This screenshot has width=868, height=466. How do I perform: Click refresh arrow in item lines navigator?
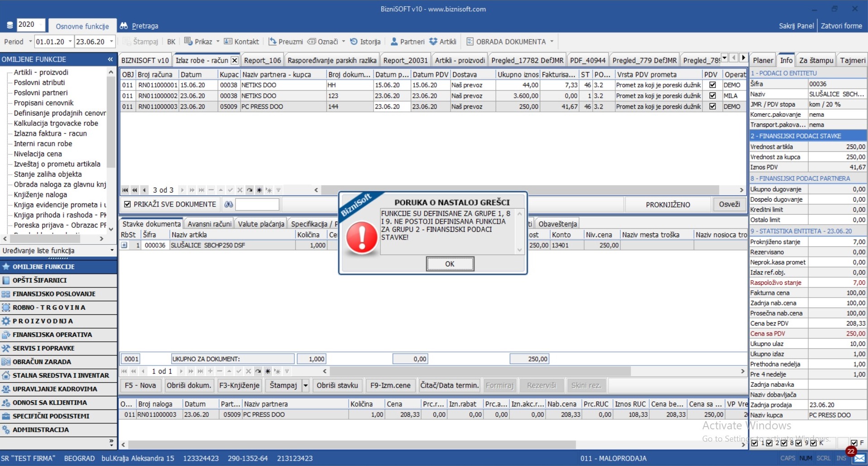click(258, 371)
